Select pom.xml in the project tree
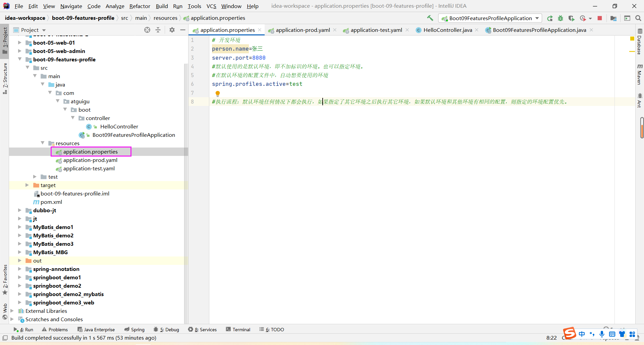This screenshot has height=345, width=644. [x=51, y=202]
